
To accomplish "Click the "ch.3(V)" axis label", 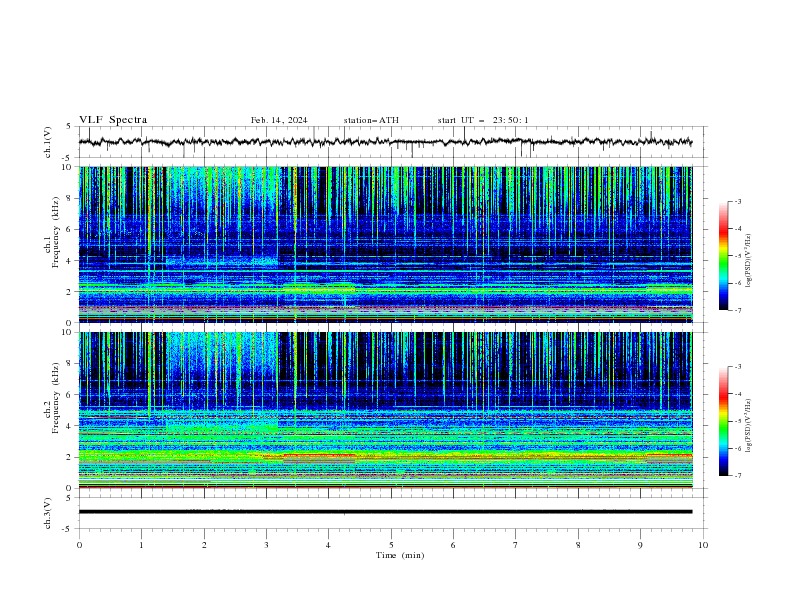I will pyautogui.click(x=48, y=513).
